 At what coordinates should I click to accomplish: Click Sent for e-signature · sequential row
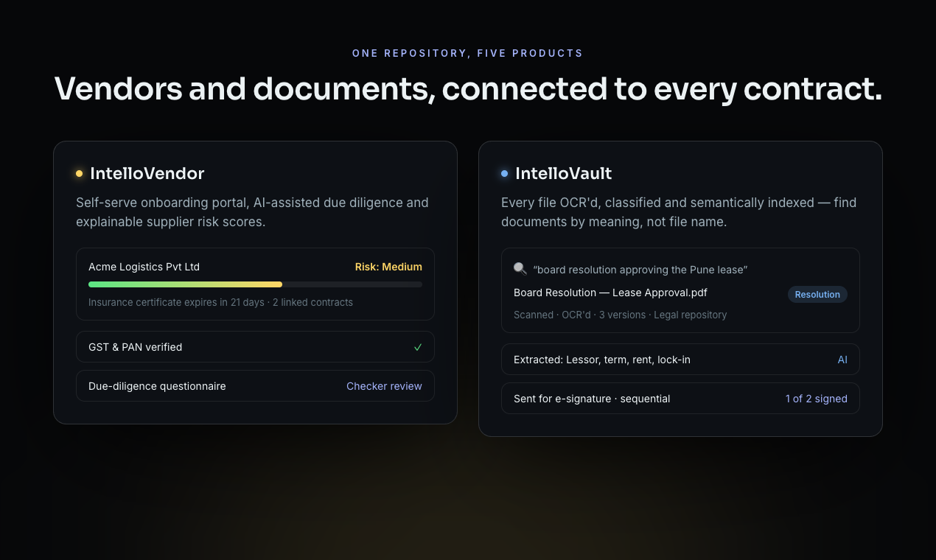(680, 399)
